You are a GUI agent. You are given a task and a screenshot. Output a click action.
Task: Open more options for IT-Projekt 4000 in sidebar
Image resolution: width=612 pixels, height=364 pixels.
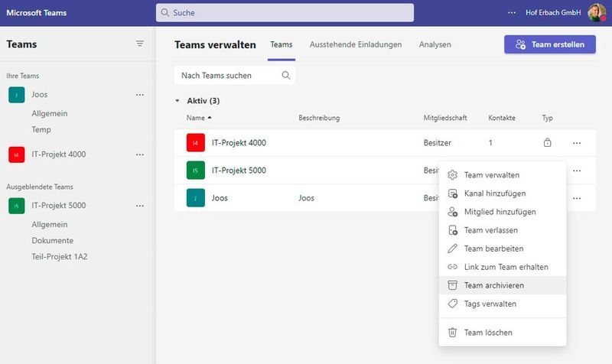[140, 154]
